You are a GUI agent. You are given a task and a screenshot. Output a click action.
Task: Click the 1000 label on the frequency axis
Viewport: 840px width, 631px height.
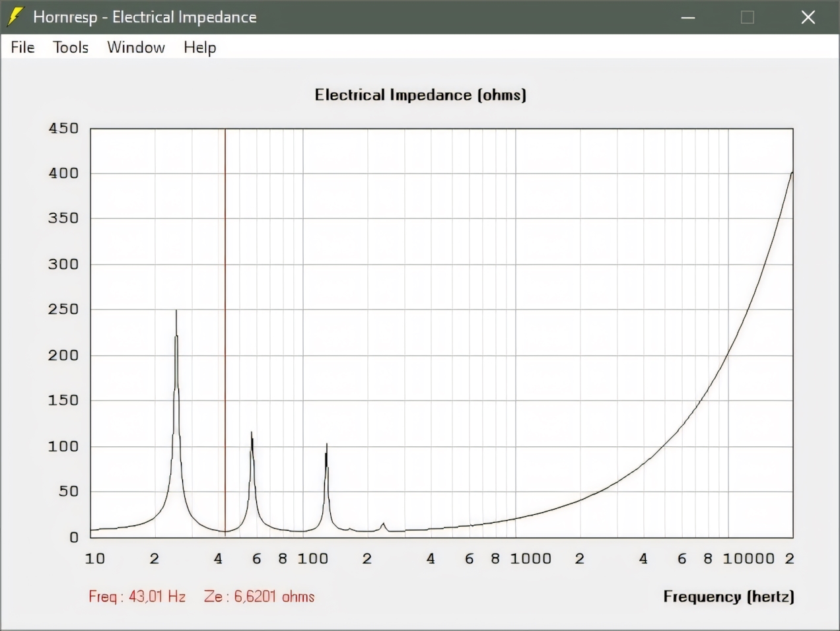(530, 559)
